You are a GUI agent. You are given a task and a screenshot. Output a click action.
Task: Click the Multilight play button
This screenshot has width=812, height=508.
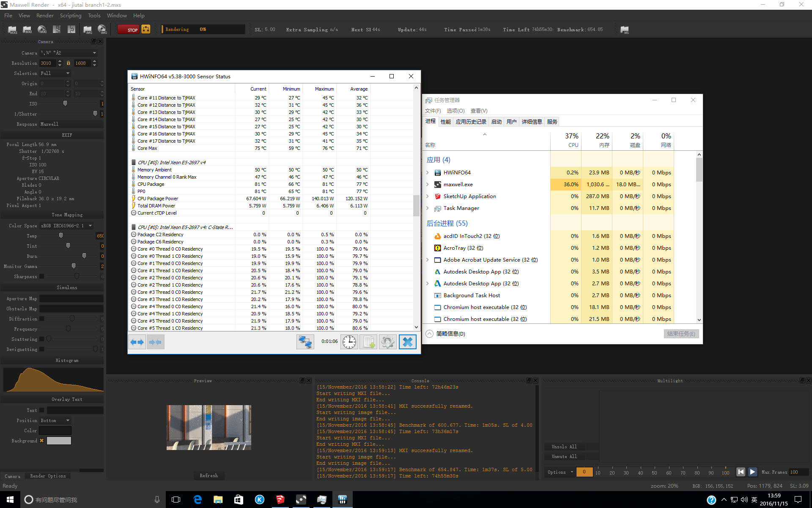click(752, 472)
